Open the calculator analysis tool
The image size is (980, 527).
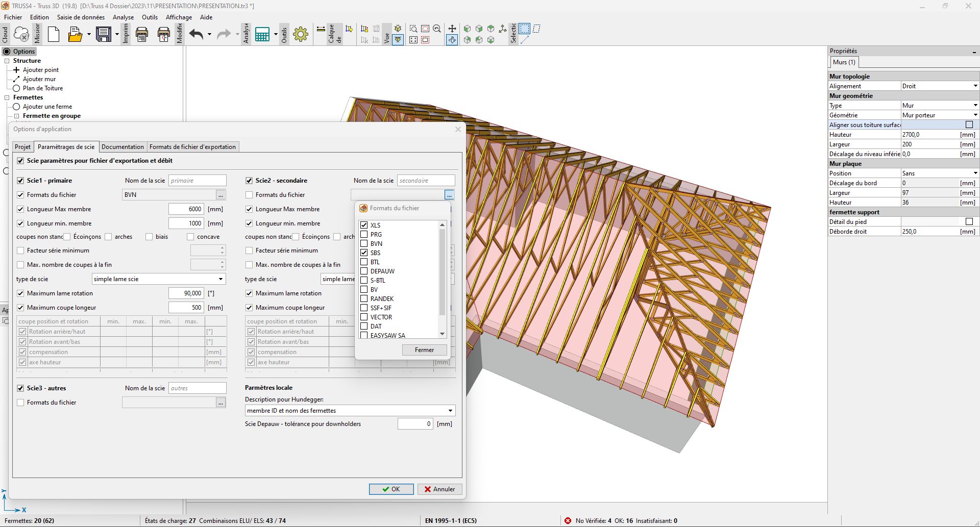point(262,34)
